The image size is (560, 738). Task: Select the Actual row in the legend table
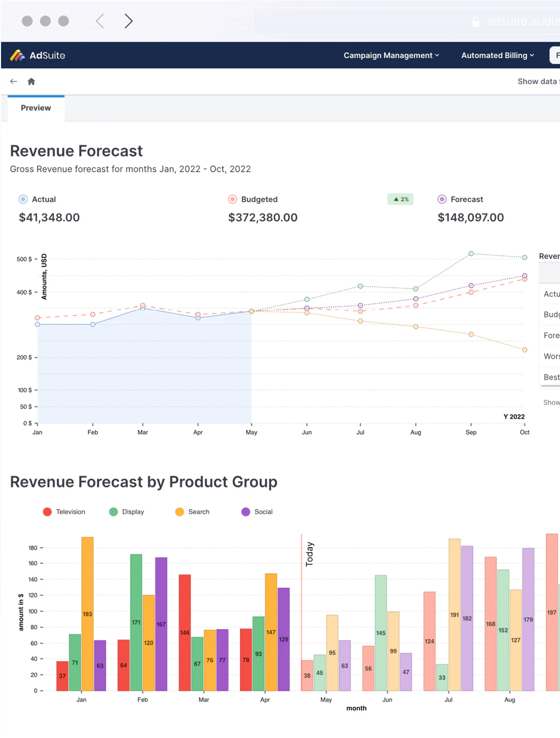tap(551, 294)
